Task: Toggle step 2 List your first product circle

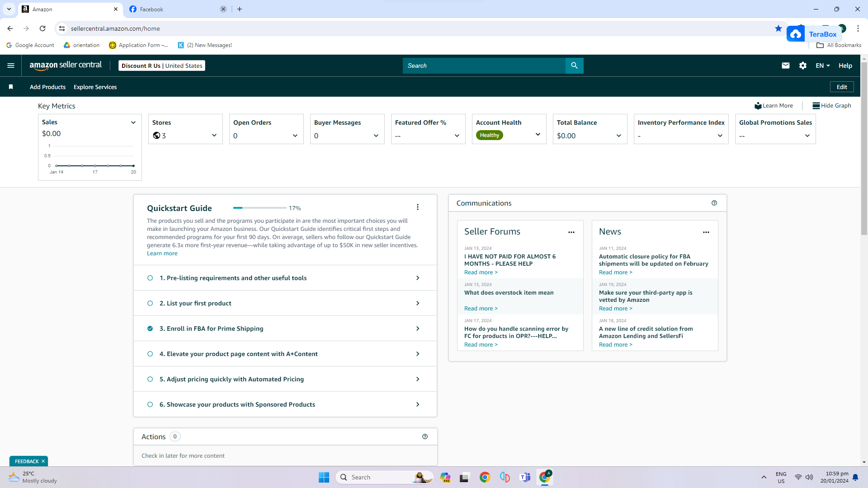Action: (150, 303)
